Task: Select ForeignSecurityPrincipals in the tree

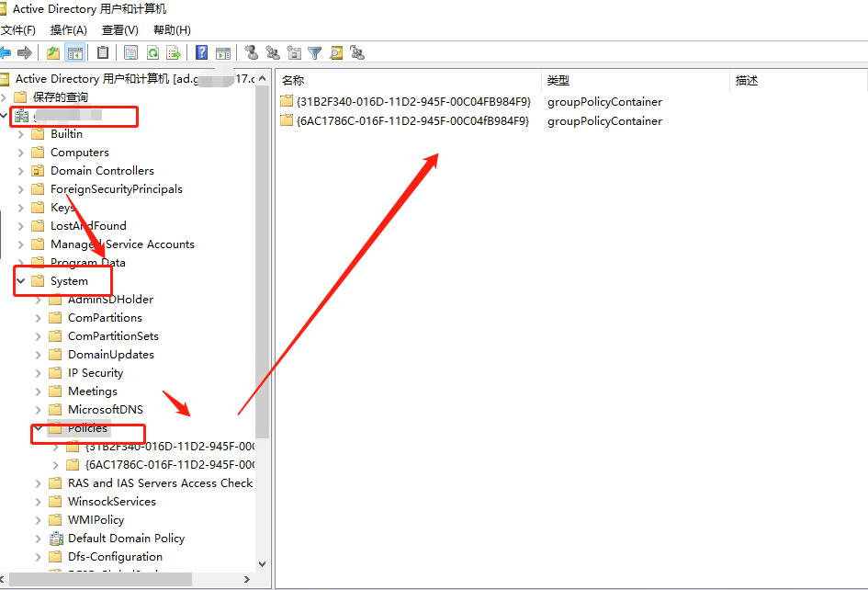Action: pyautogui.click(x=117, y=189)
